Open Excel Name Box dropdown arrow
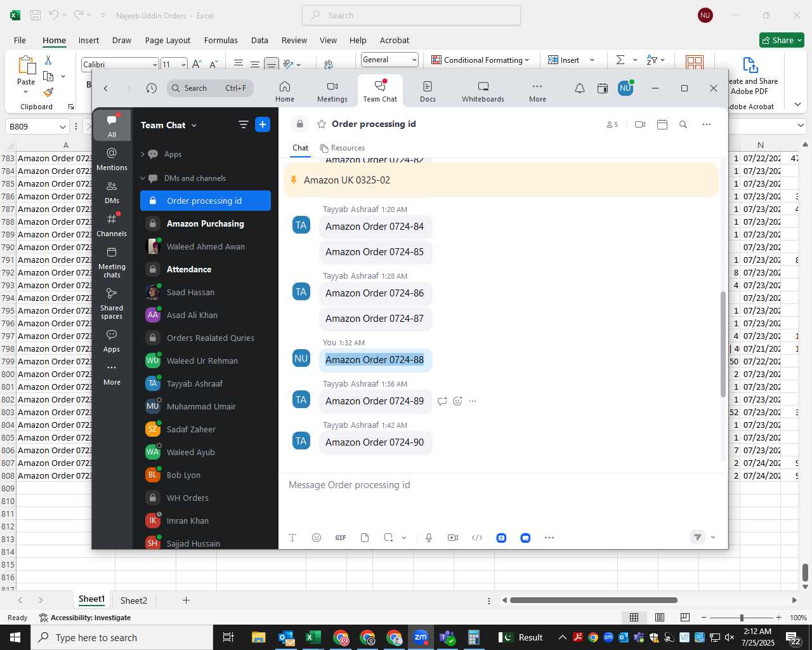 pyautogui.click(x=62, y=126)
